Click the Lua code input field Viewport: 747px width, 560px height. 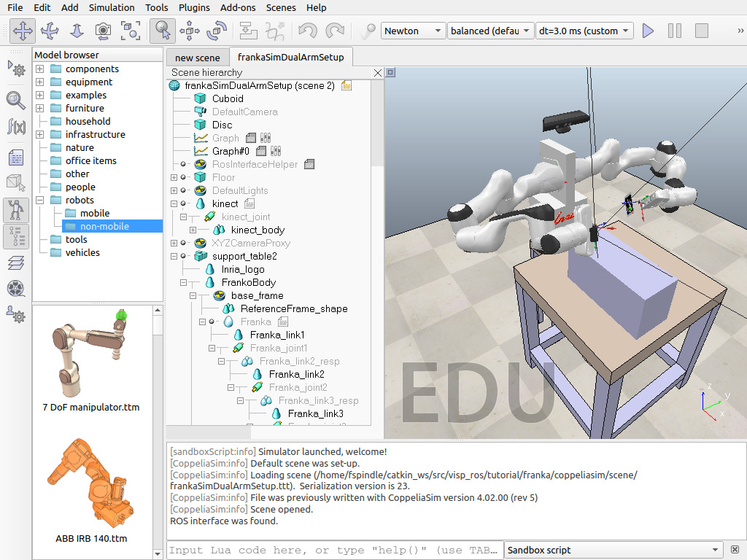(334, 550)
